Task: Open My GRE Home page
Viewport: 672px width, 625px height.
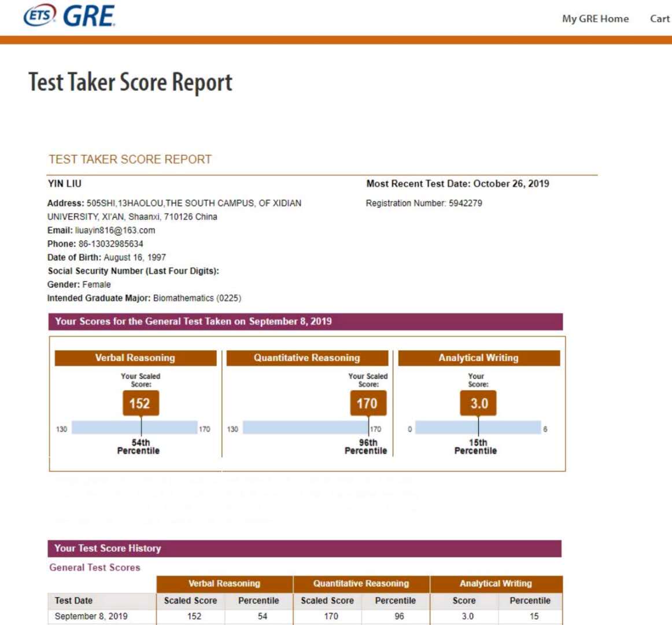Action: tap(595, 19)
